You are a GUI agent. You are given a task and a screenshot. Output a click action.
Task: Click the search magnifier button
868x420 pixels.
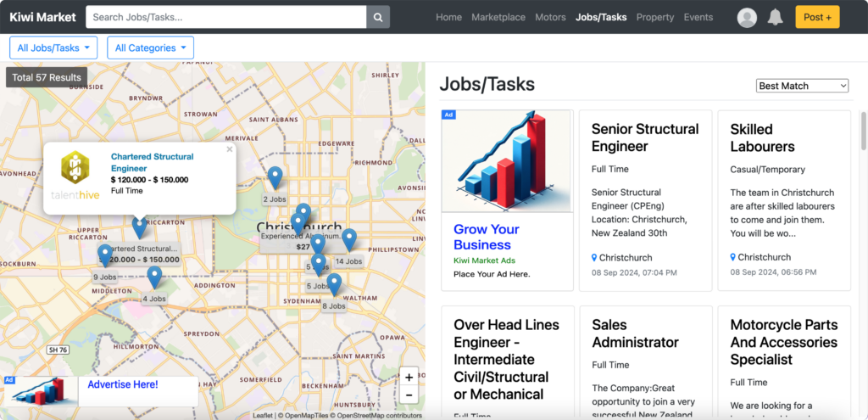(x=378, y=17)
